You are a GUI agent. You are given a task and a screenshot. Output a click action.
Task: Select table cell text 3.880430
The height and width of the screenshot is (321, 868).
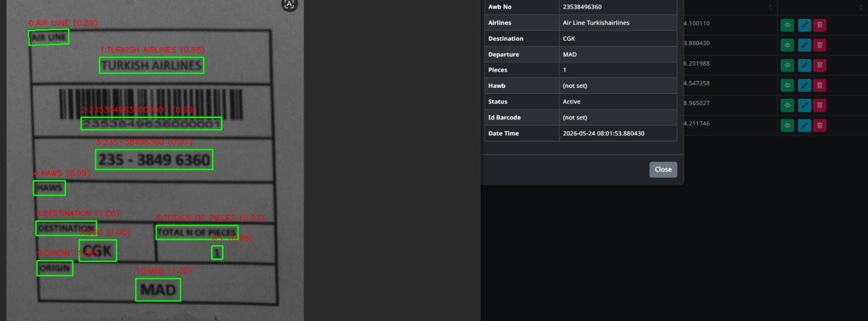697,43
